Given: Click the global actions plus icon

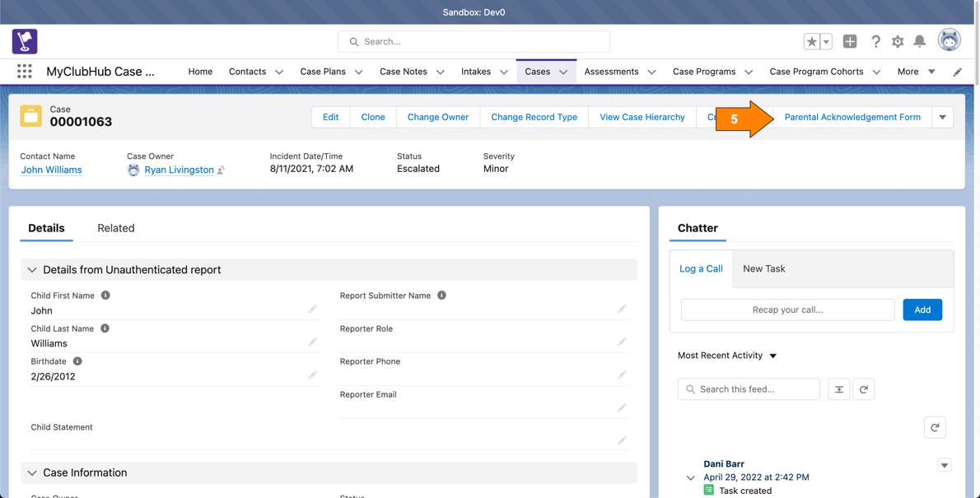Looking at the screenshot, I should [x=850, y=41].
